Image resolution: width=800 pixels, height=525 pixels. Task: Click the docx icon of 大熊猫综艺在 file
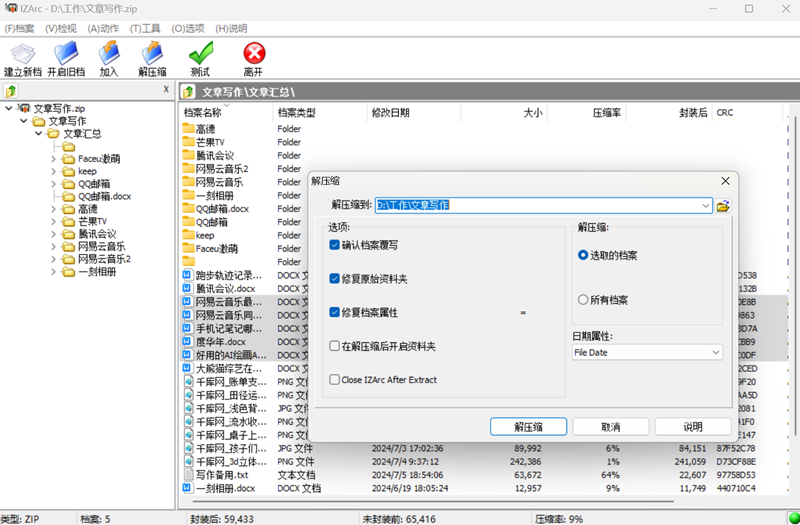187,368
